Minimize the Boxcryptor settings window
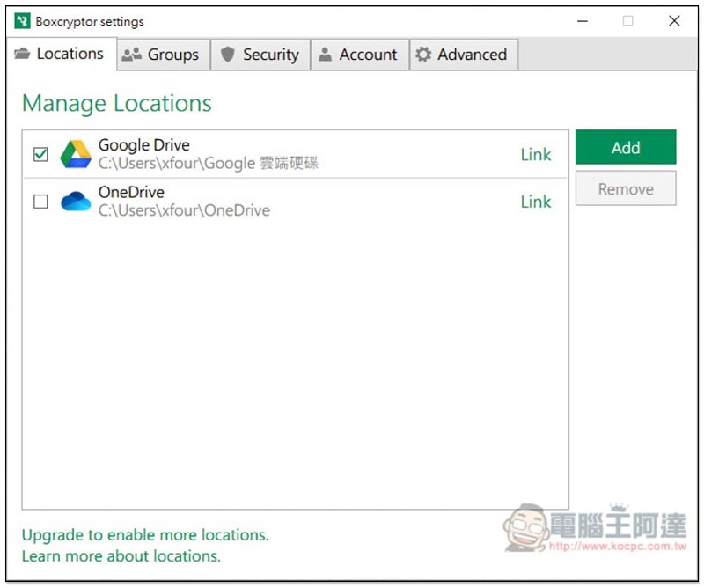Viewport: 704px width, 588px height. coord(581,21)
